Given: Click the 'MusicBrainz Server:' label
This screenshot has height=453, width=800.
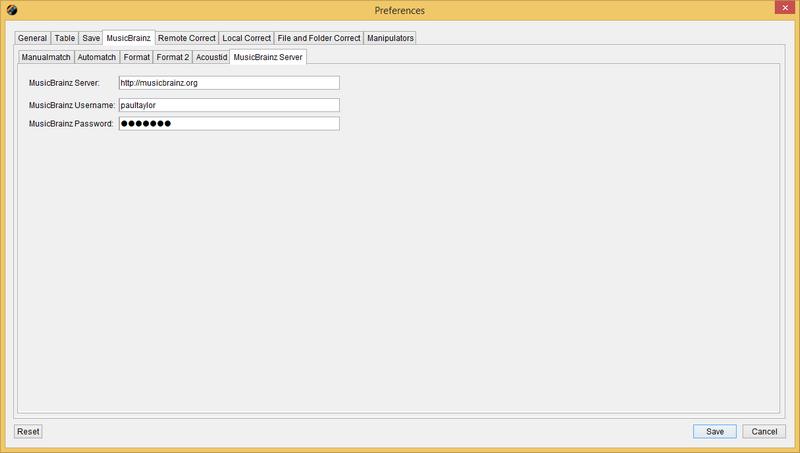Looking at the screenshot, I should (x=64, y=83).
